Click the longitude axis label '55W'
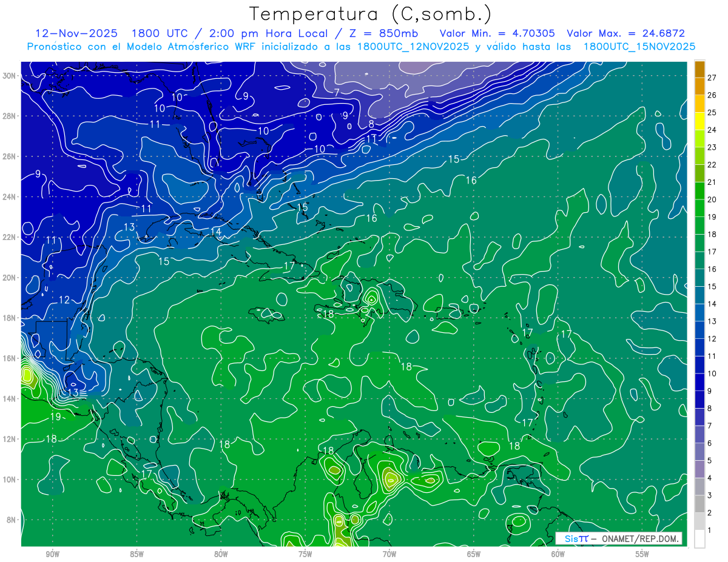 tap(642, 554)
